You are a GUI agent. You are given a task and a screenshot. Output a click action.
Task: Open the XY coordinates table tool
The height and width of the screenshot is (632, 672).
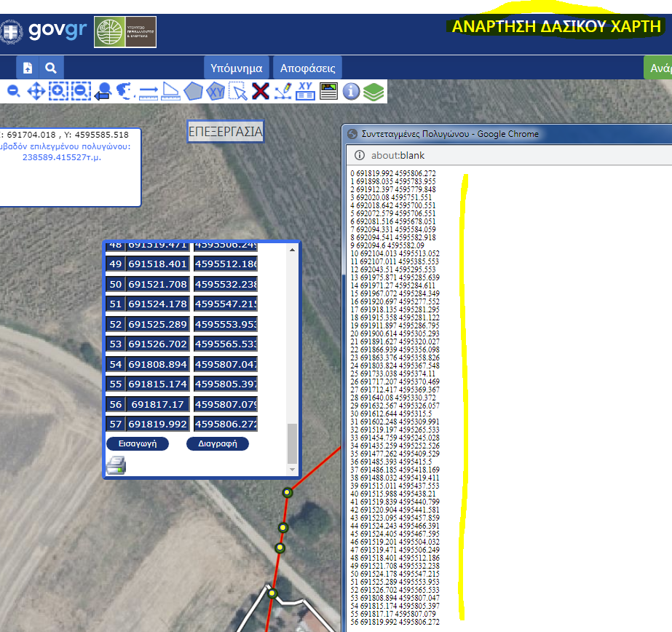click(x=306, y=91)
